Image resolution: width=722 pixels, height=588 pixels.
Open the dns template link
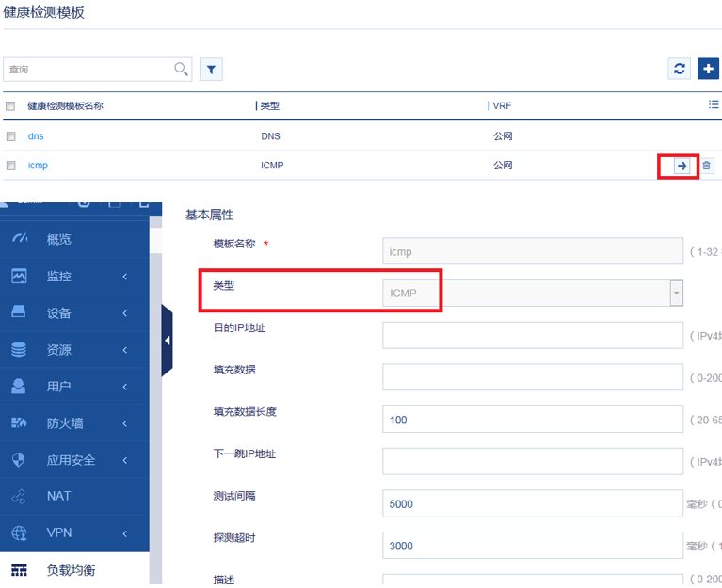[x=36, y=136]
